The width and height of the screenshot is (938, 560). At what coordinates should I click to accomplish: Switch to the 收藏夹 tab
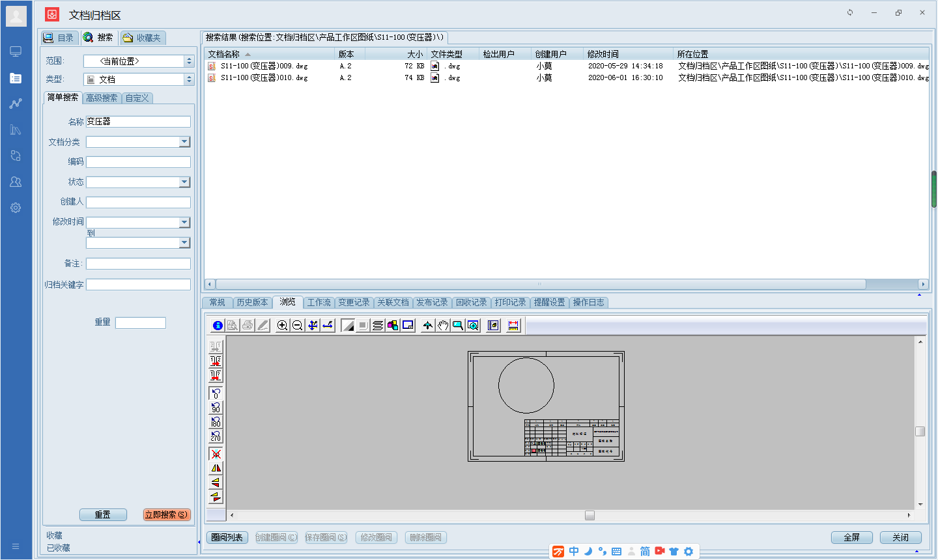click(143, 38)
